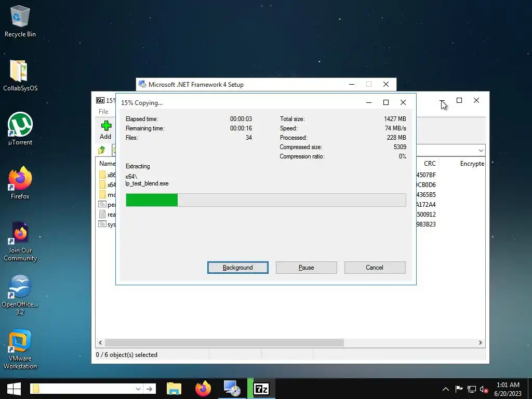Click the scroll-right arrow in 7-Zip
The image size is (532, 399).
tap(481, 343)
